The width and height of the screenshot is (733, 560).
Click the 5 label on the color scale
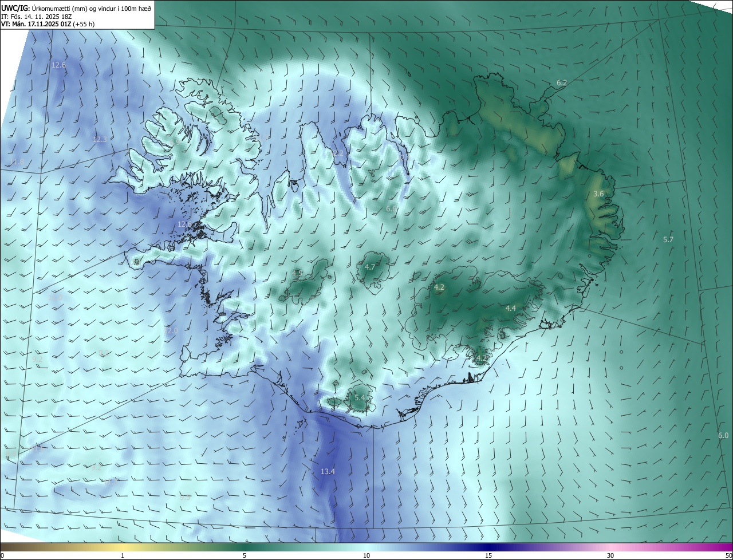[x=245, y=555]
